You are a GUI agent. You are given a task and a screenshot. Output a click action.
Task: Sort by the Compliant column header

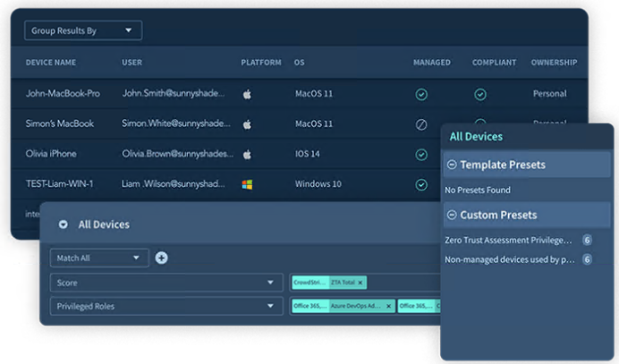point(494,63)
